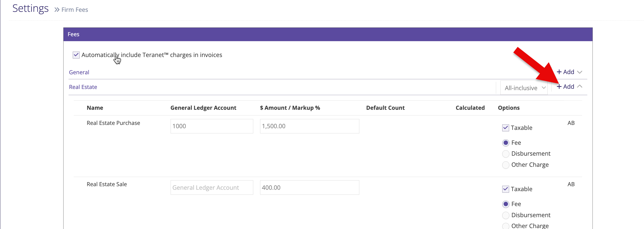Select Other Charge for Real Estate Purchase
The width and height of the screenshot is (644, 229).
coord(506,165)
